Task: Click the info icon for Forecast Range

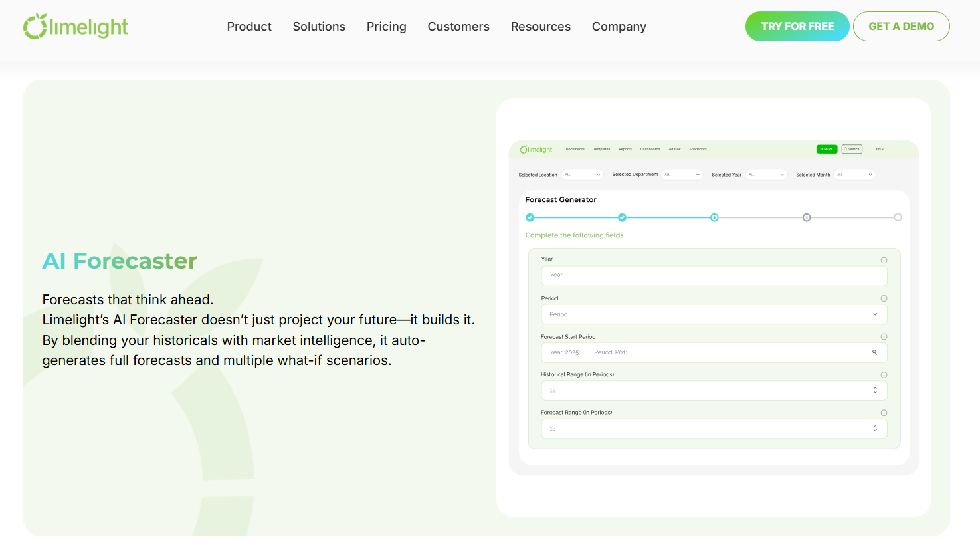Action: [x=884, y=413]
